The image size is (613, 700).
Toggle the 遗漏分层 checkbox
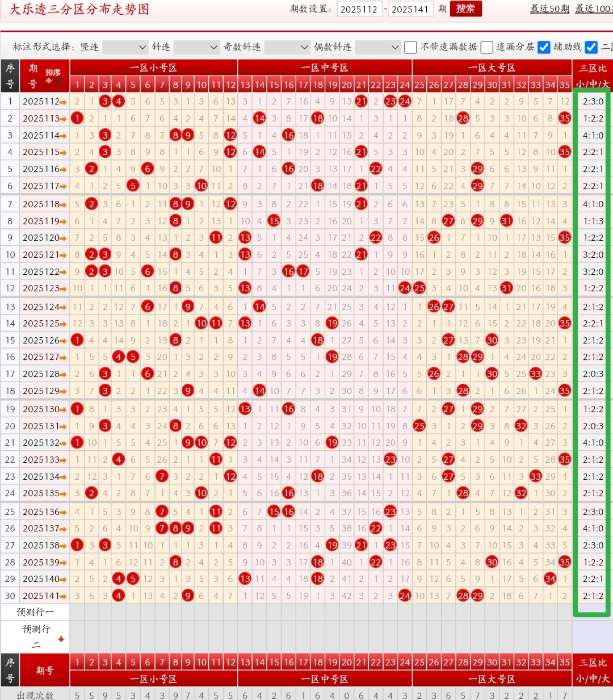486,47
